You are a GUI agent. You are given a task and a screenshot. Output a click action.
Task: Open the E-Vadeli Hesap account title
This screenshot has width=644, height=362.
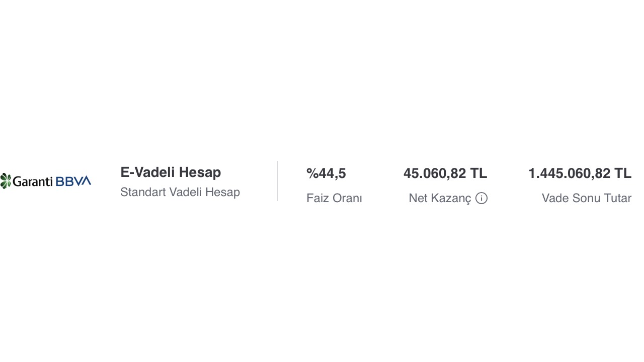click(171, 172)
